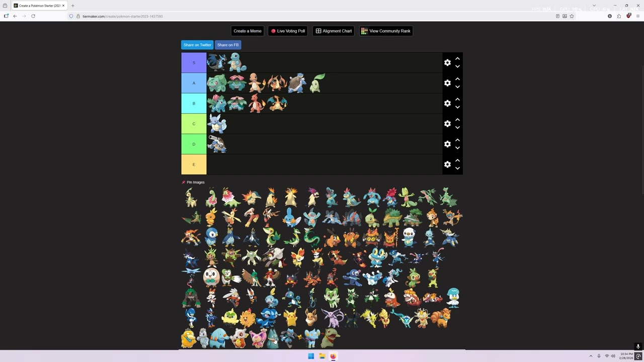Select Quaxly in the image pool
Screen dimensions: 644x362
(x=453, y=297)
